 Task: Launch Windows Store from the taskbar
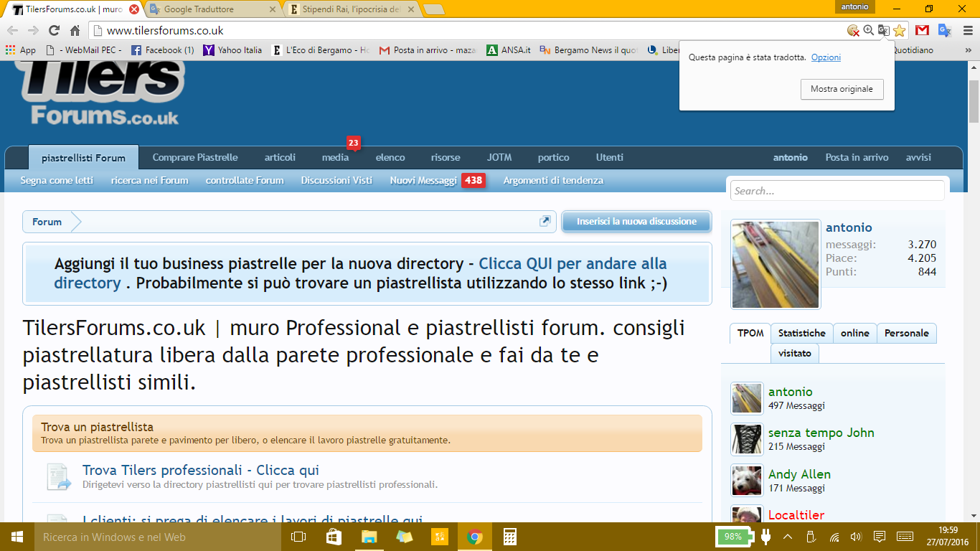334,537
